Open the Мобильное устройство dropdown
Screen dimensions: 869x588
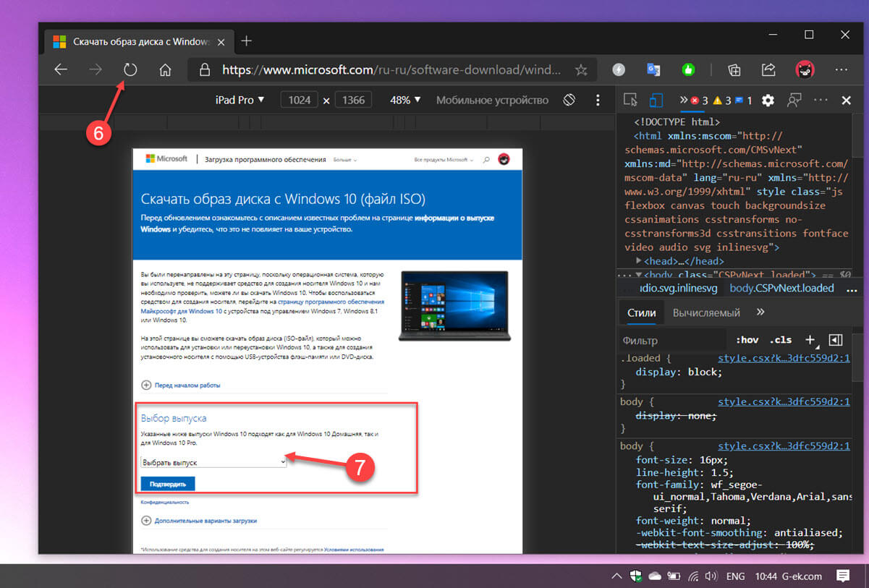click(493, 100)
